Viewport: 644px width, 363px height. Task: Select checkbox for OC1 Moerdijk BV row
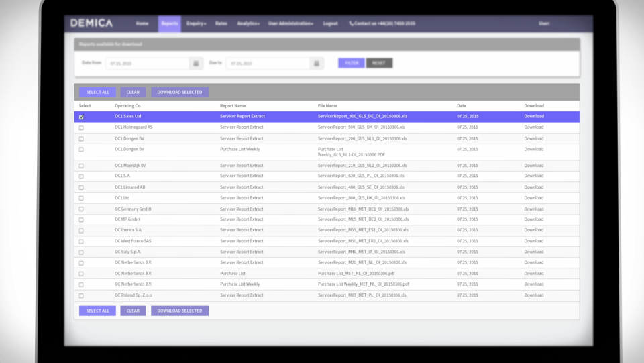(x=81, y=166)
